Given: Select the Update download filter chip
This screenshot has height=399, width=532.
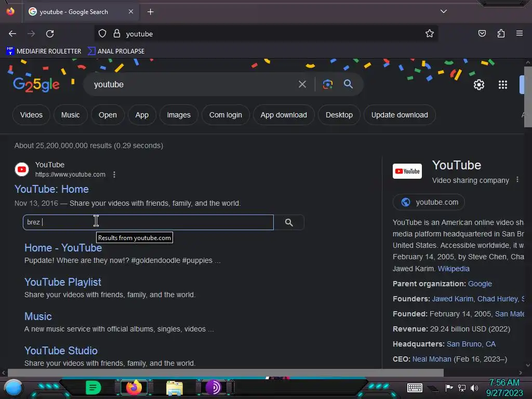Looking at the screenshot, I should (x=400, y=115).
